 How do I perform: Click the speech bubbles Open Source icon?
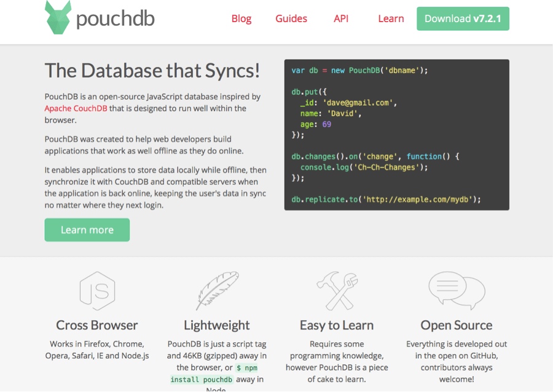(x=457, y=291)
